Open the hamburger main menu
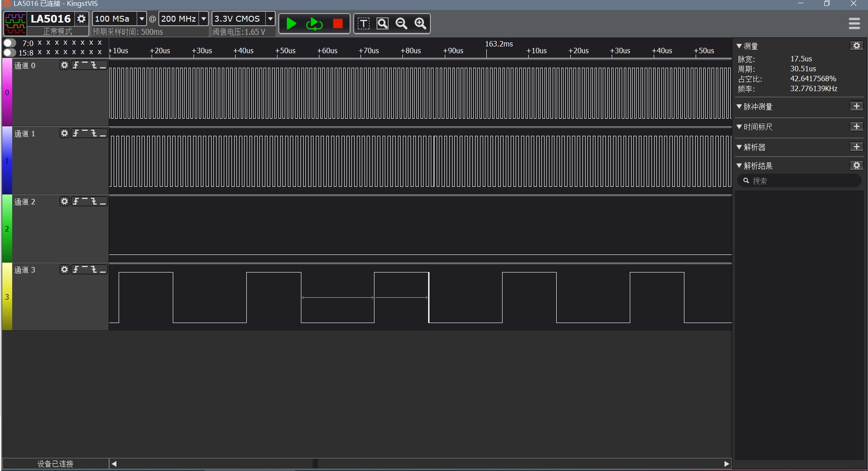The width and height of the screenshot is (868, 471). click(854, 23)
